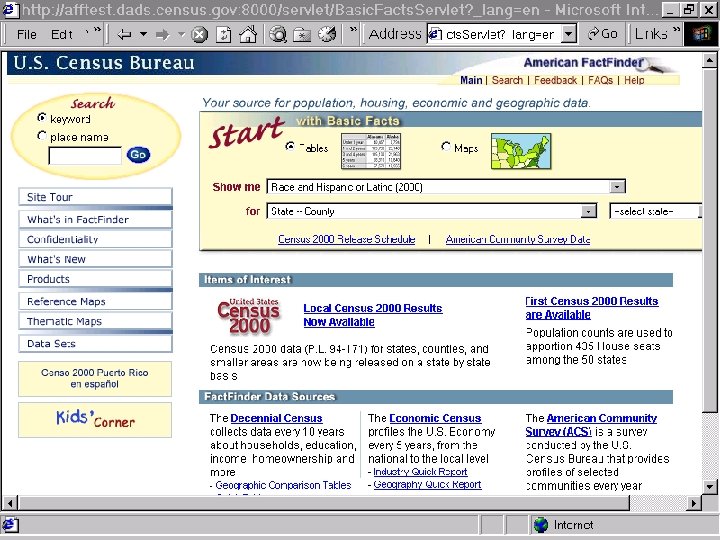Click the FAQs link in header

tap(600, 80)
